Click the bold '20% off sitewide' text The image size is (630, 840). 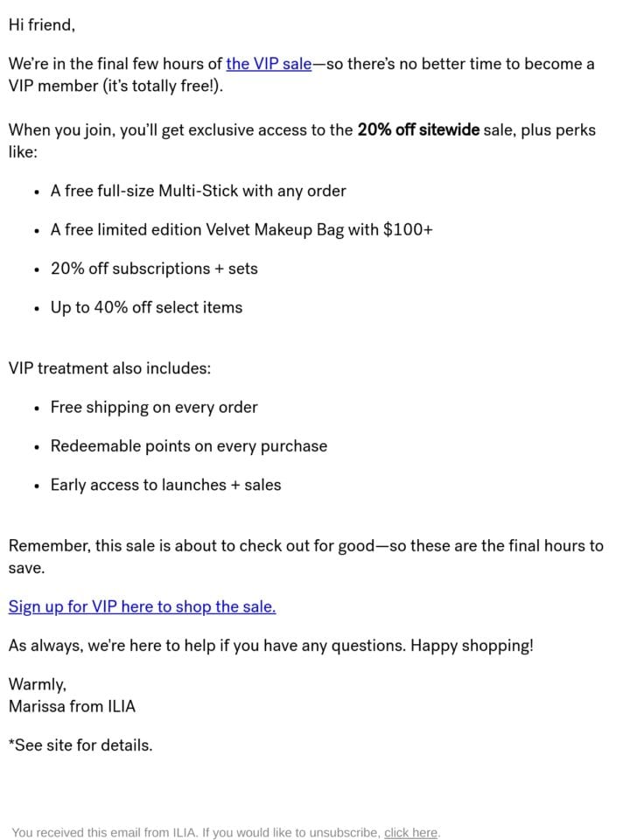click(418, 129)
